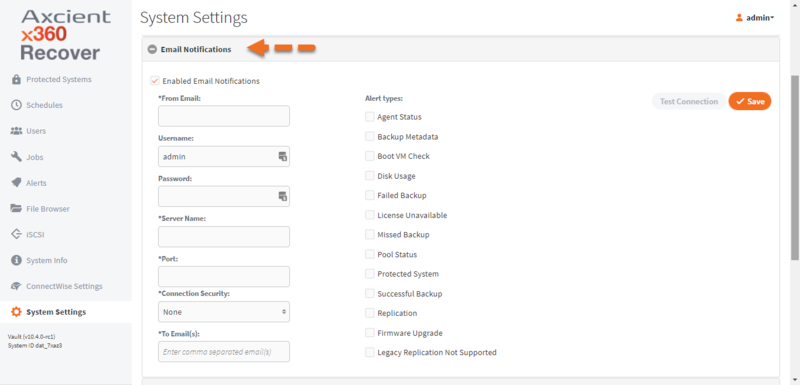Tick the License Unavailable checkbox
This screenshot has width=800, height=385.
[x=369, y=215]
